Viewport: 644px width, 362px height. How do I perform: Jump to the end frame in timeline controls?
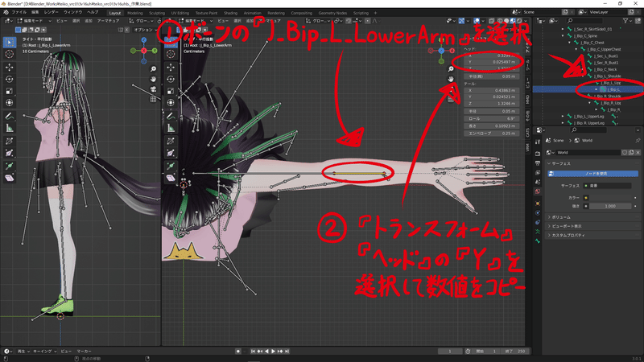point(287,352)
